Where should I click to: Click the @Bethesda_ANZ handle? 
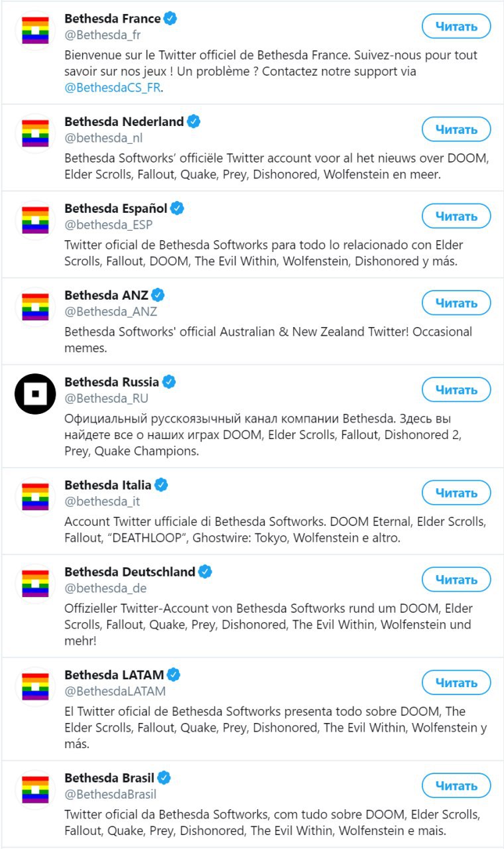click(x=111, y=311)
